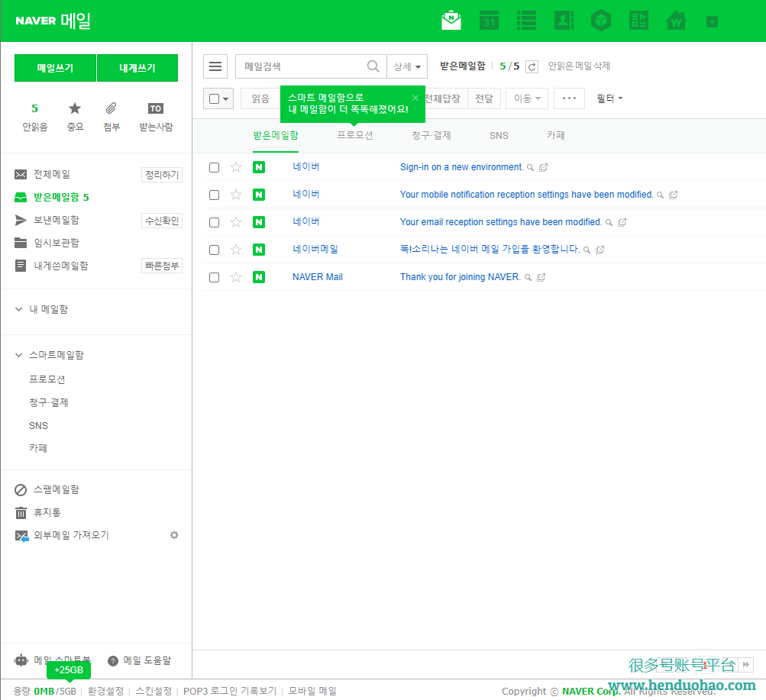Expand the 필터 dropdown
Image resolution: width=766 pixels, height=700 pixels.
609,98
